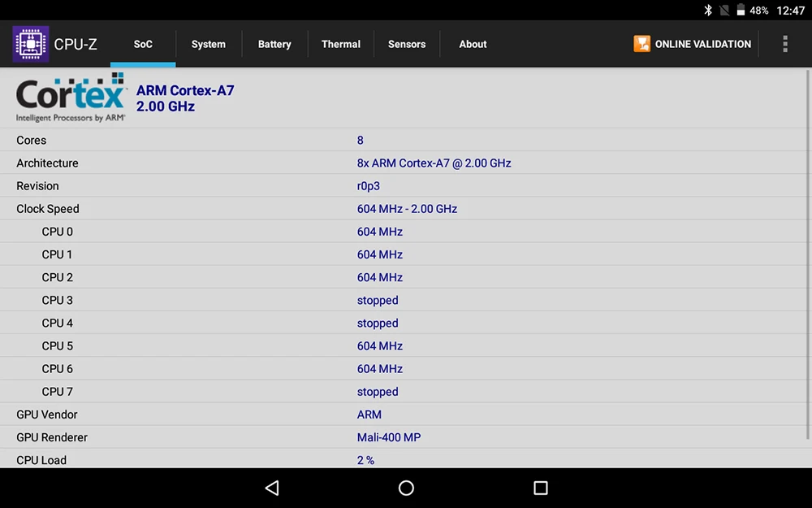This screenshot has width=812, height=508.
Task: Select the Clock Speed row label
Action: [x=48, y=209]
